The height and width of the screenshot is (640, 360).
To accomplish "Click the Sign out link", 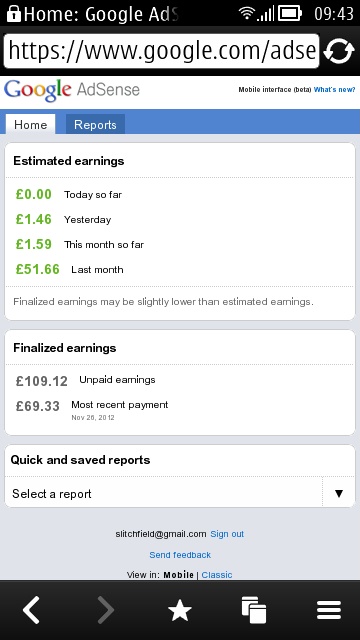I will pos(227,534).
